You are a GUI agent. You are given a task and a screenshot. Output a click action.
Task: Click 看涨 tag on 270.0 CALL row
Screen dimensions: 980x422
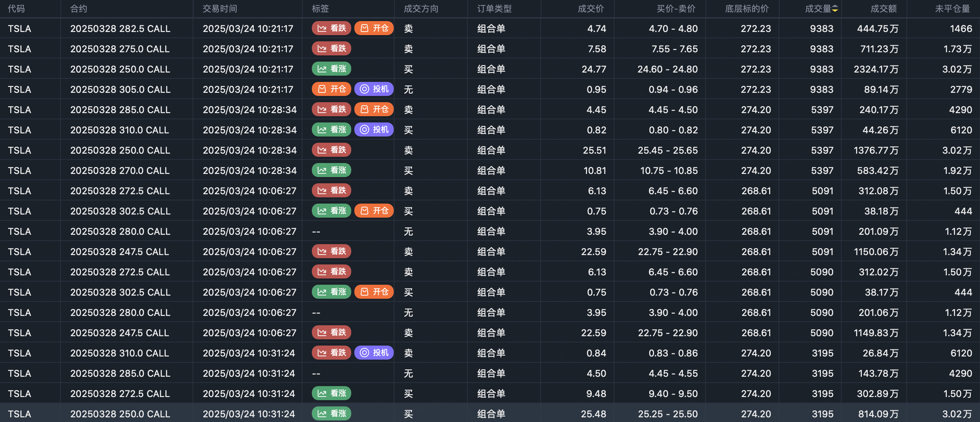332,170
